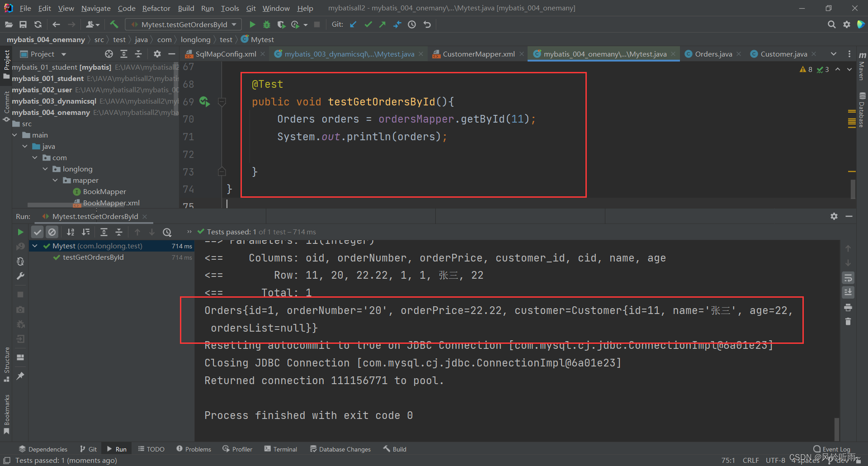Collapse the main folder

pyautogui.click(x=15, y=135)
